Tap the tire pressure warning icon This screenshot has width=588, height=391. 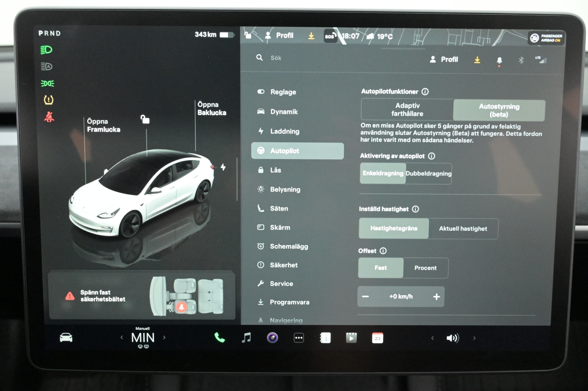pyautogui.click(x=48, y=100)
